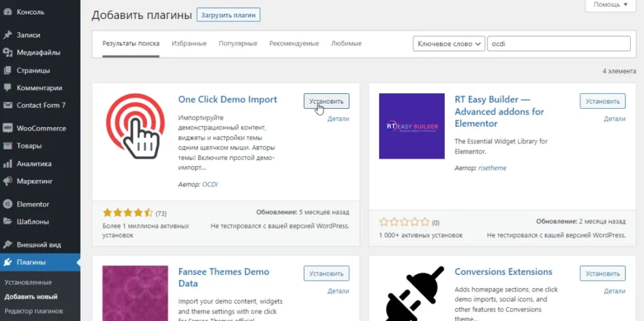Click the Маркетинг megaphone icon
Screen dimensions: 644x321
pos(8,181)
